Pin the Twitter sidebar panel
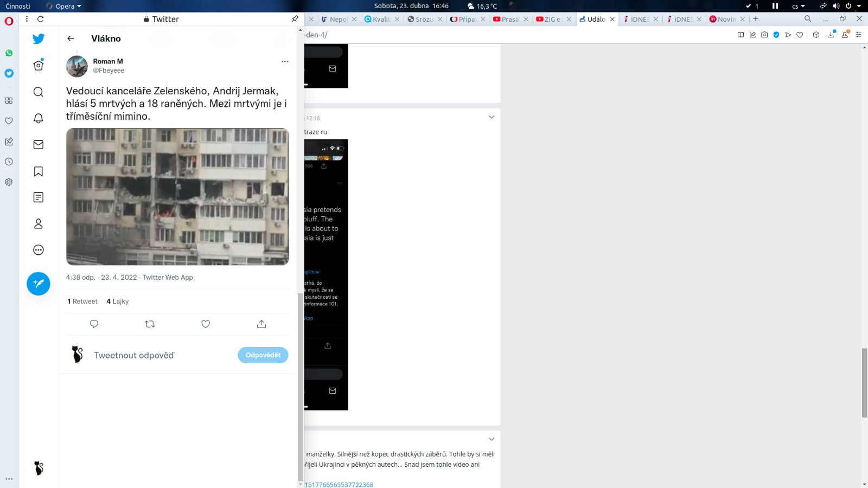 295,19
